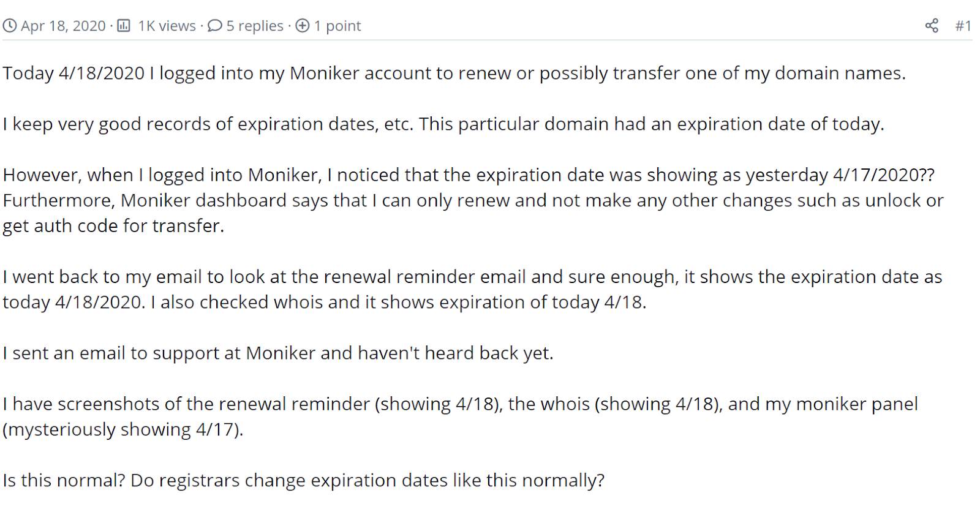Click the speech bubble replies icon
The height and width of the screenshot is (509, 980).
(215, 26)
